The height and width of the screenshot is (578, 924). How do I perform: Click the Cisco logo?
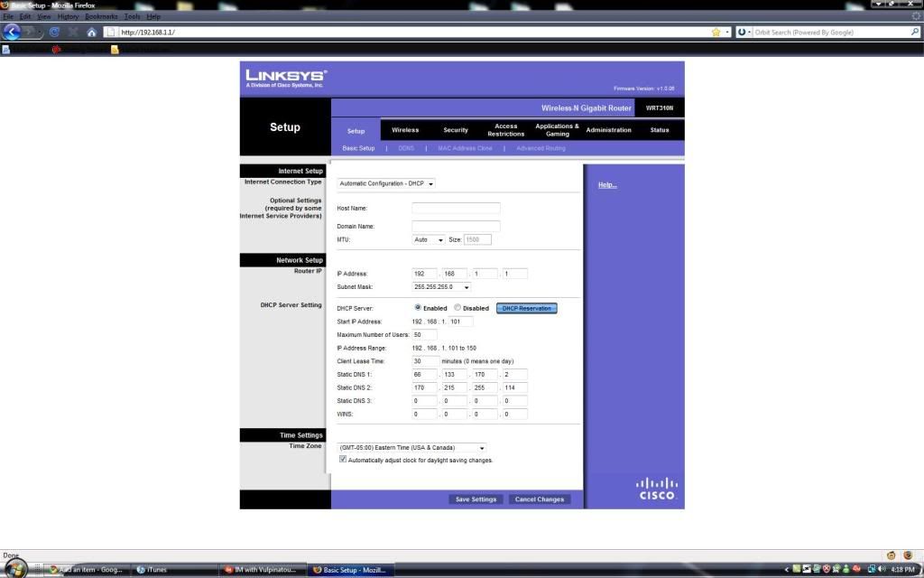[x=657, y=489]
